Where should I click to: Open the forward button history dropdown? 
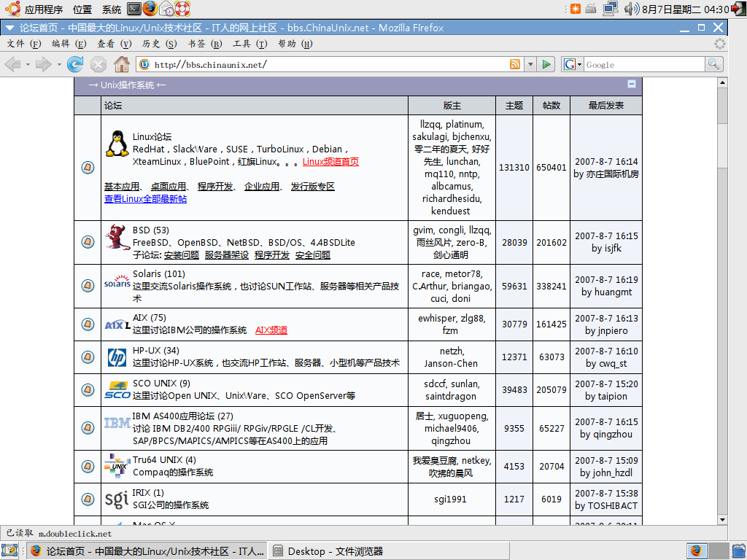(x=59, y=64)
